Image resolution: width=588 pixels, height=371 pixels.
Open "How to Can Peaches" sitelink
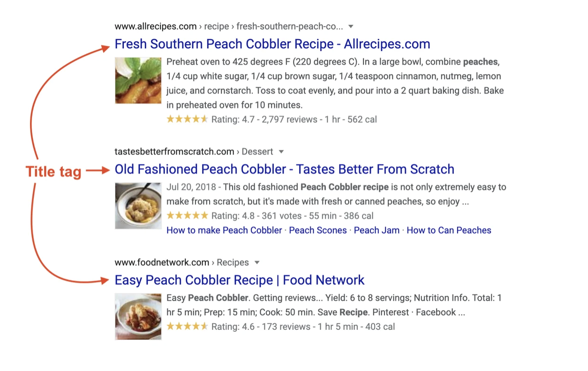pyautogui.click(x=449, y=230)
